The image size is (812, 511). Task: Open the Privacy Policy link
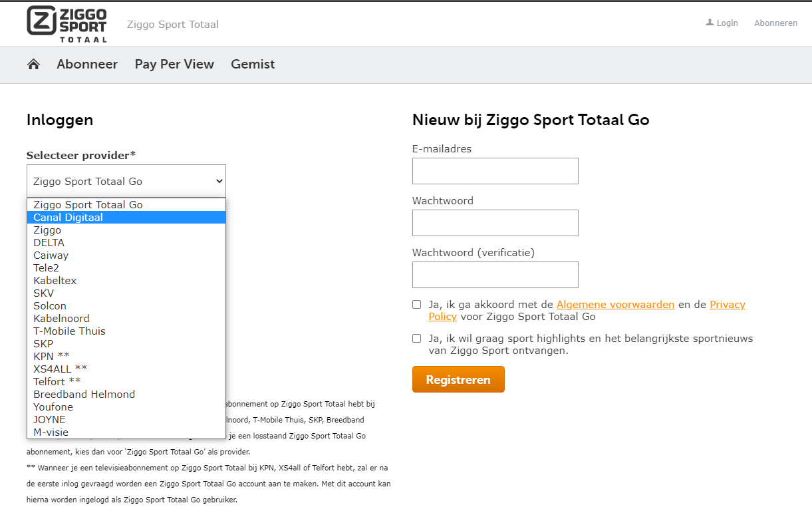(728, 305)
